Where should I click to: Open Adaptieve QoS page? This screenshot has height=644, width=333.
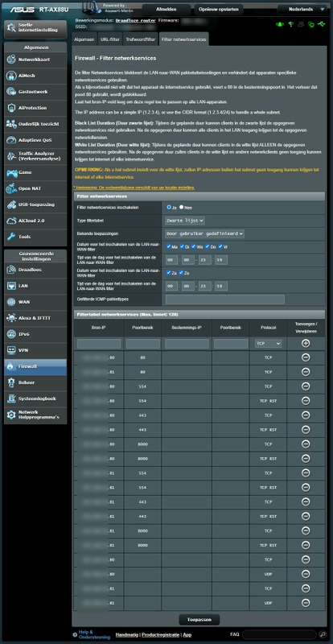coord(35,140)
